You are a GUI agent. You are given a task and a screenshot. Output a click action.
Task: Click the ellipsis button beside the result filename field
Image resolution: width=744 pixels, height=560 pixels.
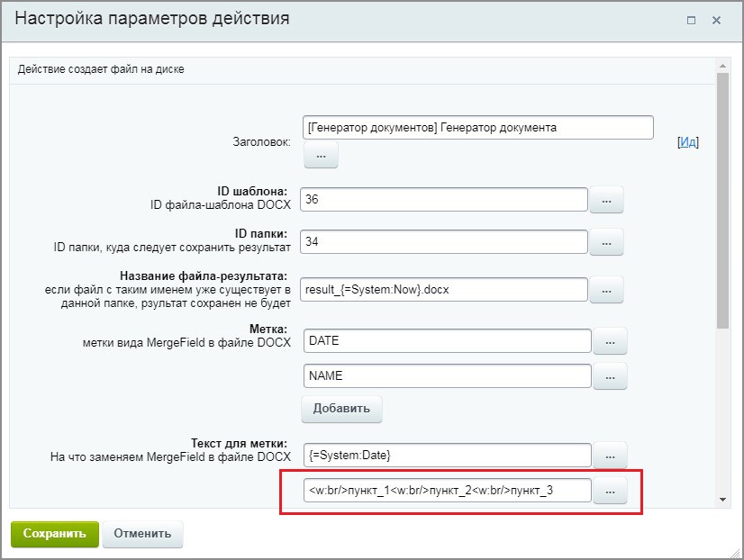tap(606, 290)
